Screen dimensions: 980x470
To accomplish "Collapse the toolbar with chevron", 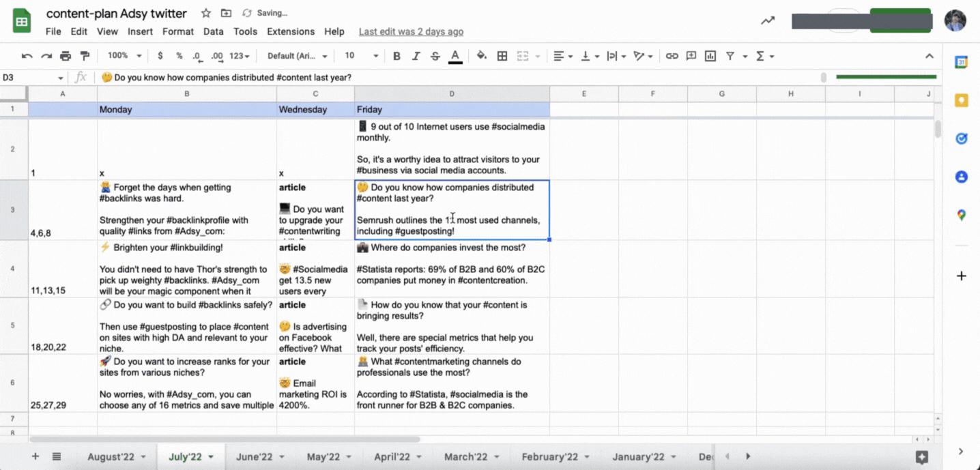I will pyautogui.click(x=929, y=56).
